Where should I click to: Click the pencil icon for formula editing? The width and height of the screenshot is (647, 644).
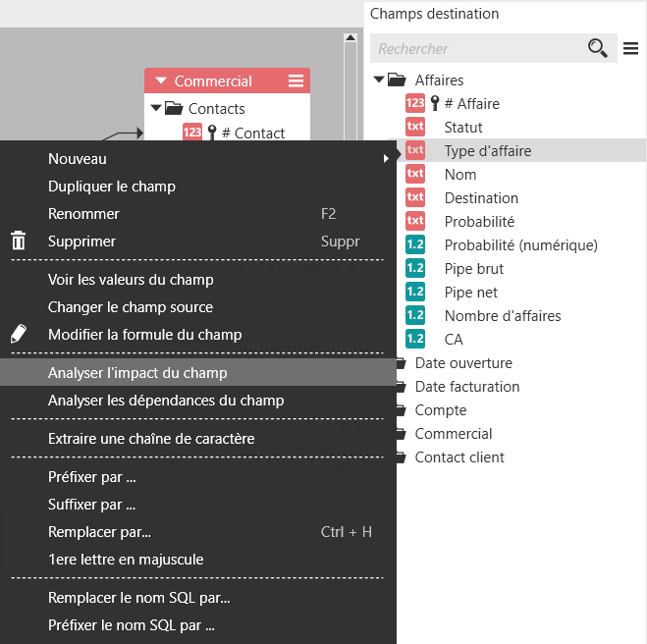click(x=19, y=335)
